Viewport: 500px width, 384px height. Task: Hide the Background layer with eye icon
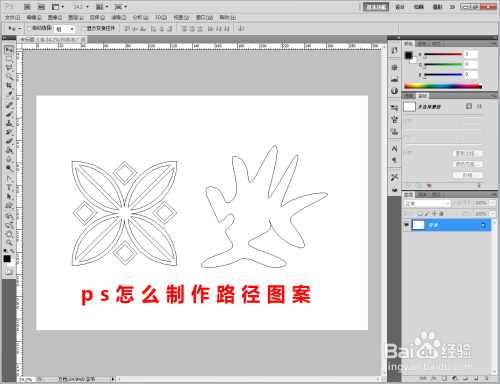click(x=406, y=225)
